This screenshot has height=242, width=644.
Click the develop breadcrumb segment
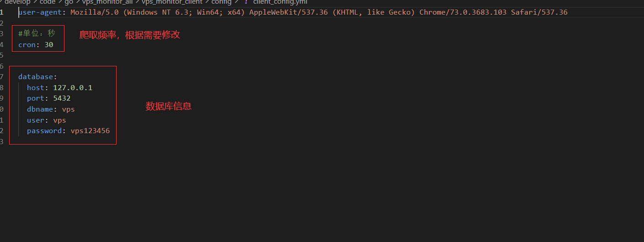pos(17,2)
